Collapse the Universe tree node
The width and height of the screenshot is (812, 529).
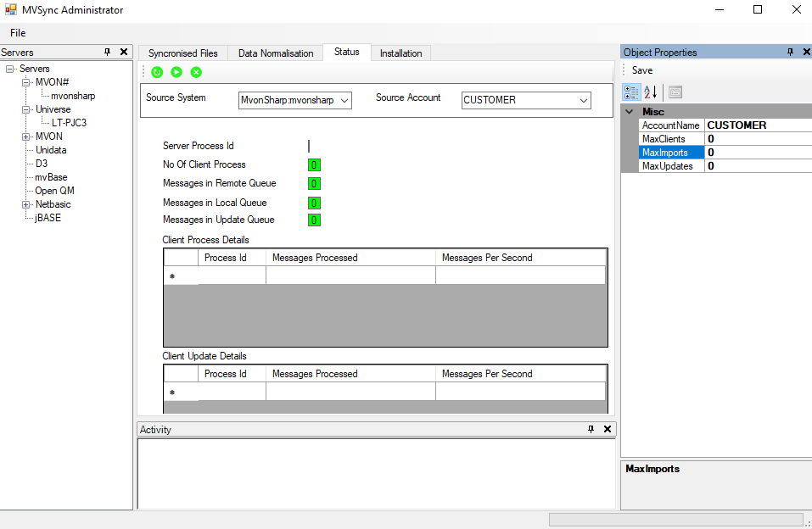click(x=26, y=109)
